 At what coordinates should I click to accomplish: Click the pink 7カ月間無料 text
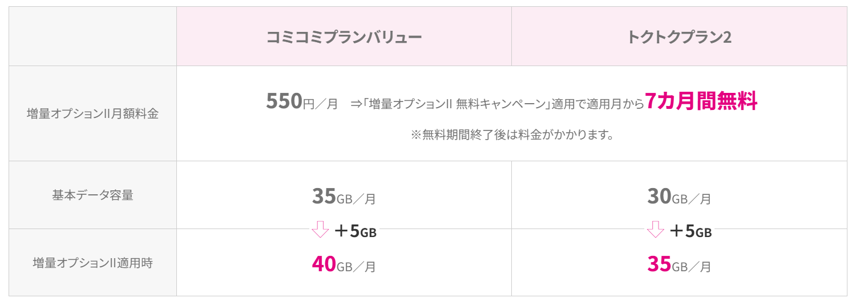point(701,102)
